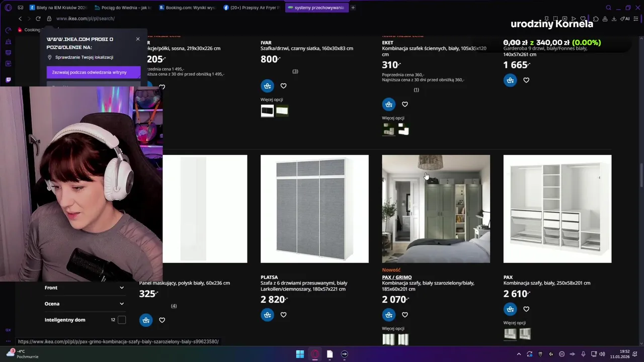Open the browser extensions puzzle icon
This screenshot has height=362, width=644.
596,19
